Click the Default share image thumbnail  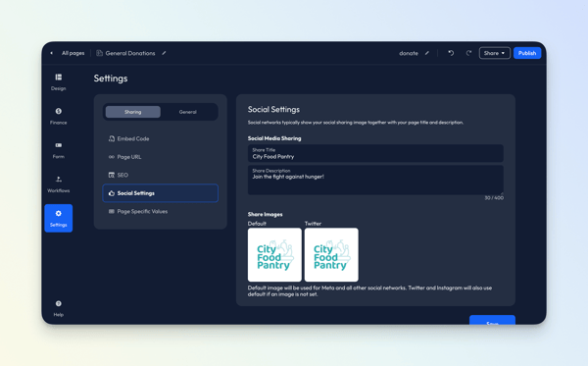pos(274,254)
